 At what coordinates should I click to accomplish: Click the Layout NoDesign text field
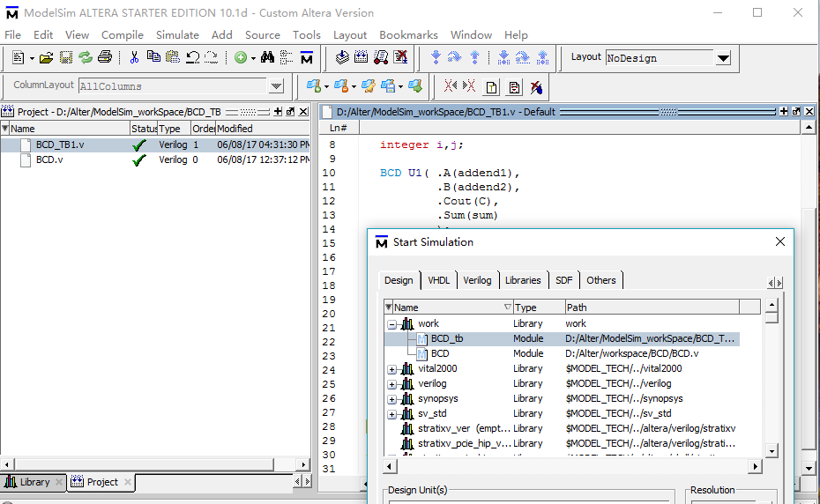pos(660,58)
